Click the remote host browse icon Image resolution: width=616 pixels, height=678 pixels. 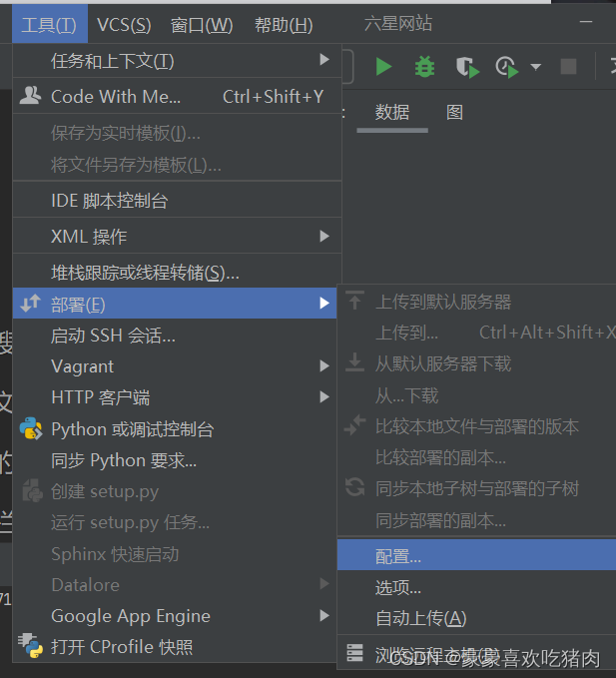[354, 653]
